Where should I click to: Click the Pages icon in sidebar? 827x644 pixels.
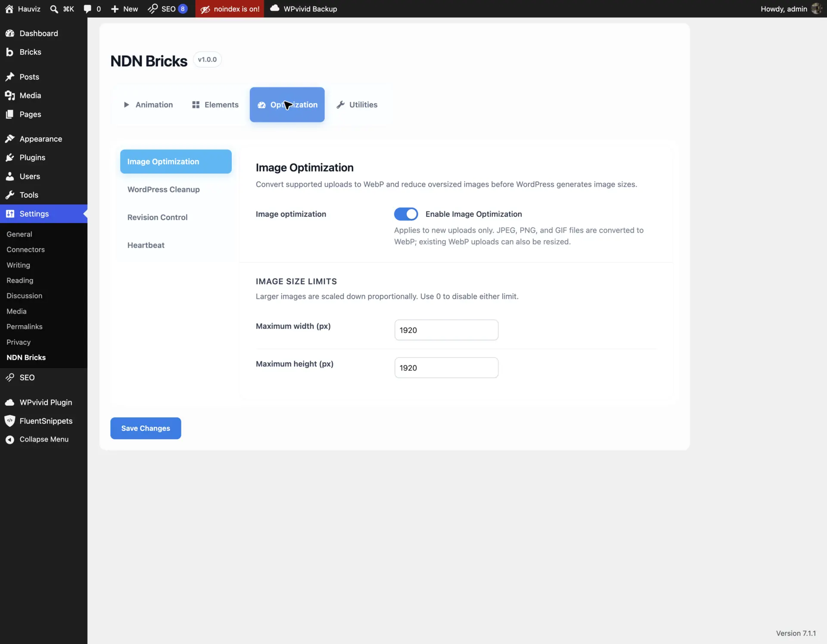(x=9, y=114)
